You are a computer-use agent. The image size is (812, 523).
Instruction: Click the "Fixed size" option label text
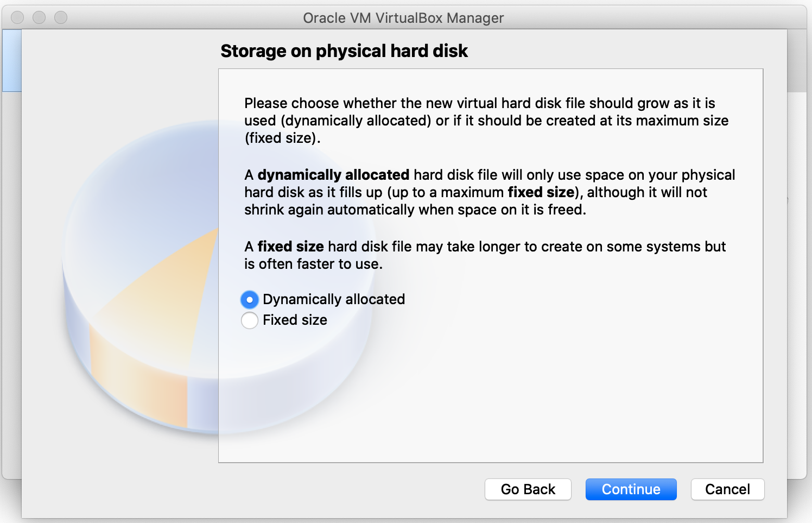click(x=295, y=320)
